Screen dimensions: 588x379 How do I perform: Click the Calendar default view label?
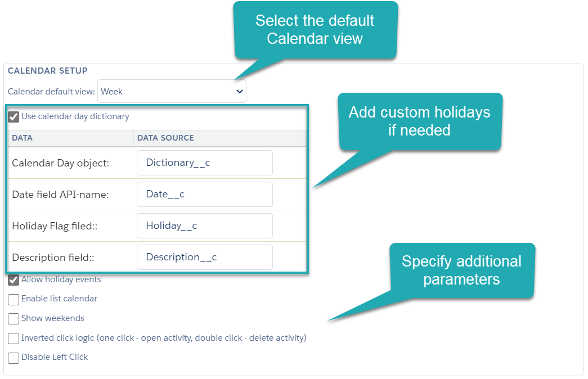pos(51,91)
